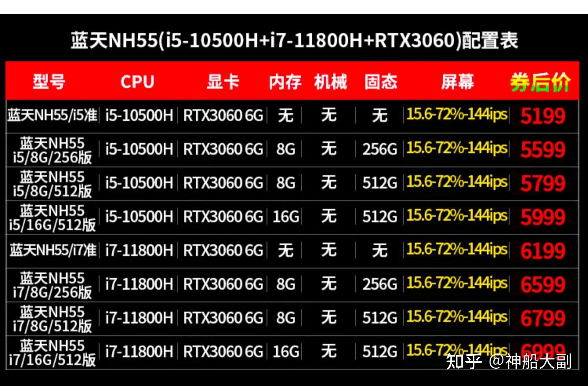Click RTX3060 6G in the i5/8G/512版 row
The height and width of the screenshot is (386, 588).
tap(223, 183)
